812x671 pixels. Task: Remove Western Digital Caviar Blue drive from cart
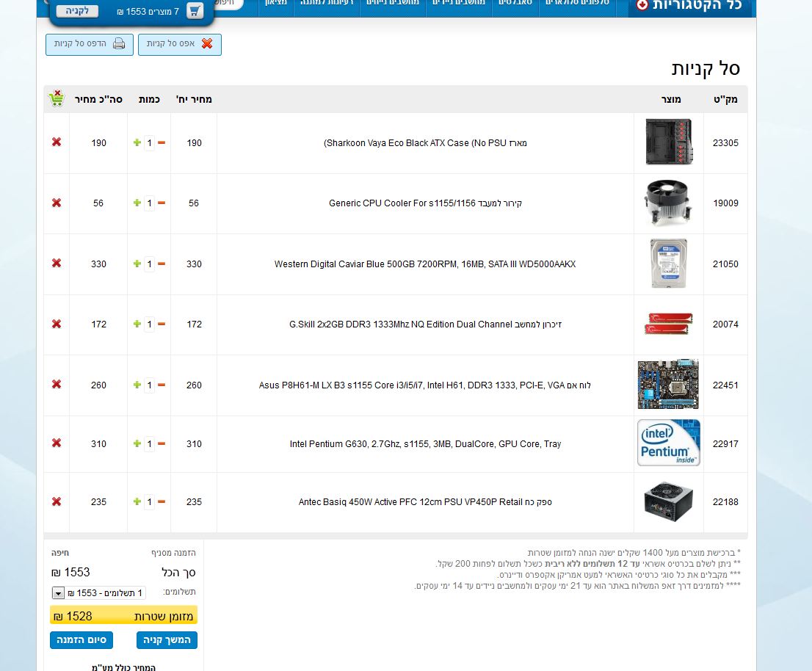point(57,264)
